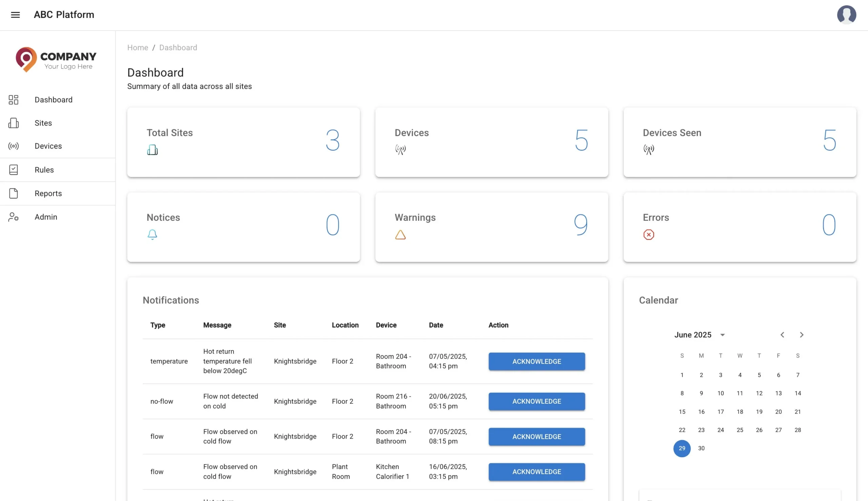Click the Reports document icon in sidebar

(x=14, y=193)
